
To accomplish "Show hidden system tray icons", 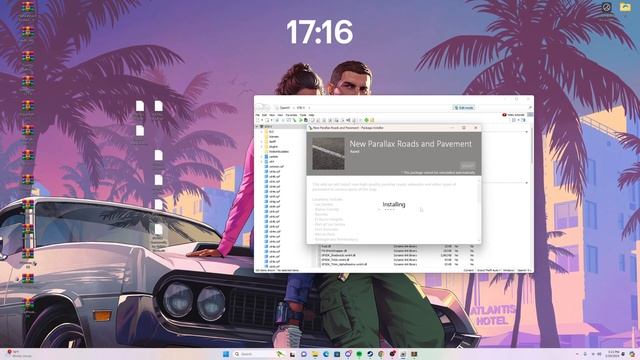I will [x=577, y=354].
